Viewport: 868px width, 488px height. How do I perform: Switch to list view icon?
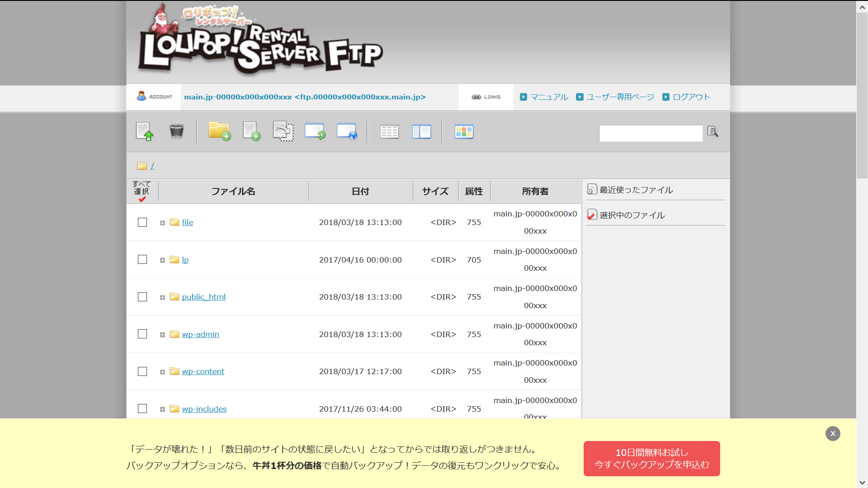click(389, 131)
